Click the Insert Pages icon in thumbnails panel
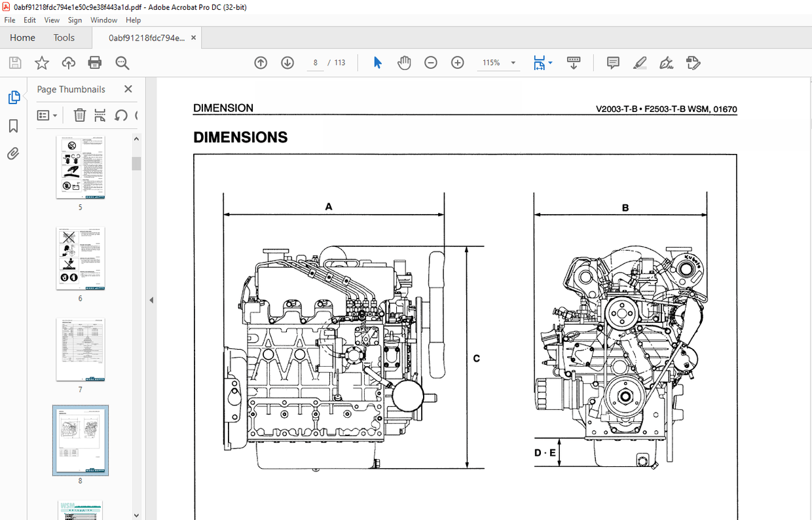Image resolution: width=812 pixels, height=520 pixels. (100, 115)
